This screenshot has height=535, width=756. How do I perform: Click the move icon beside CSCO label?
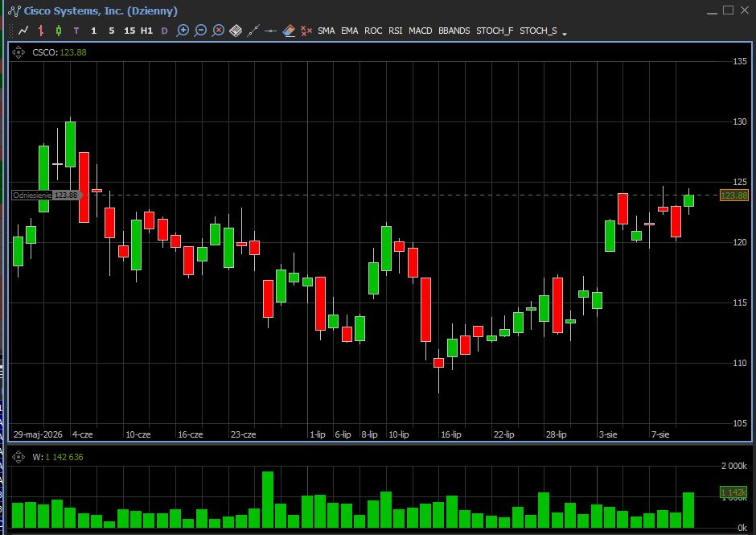click(18, 52)
